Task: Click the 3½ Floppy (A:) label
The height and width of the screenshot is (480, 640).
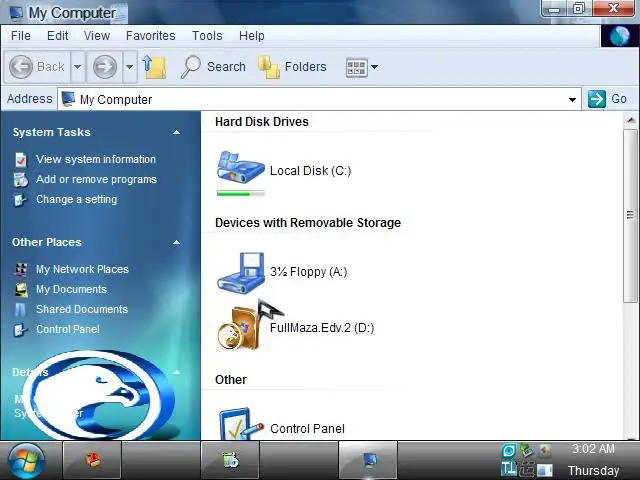Action: tap(309, 272)
